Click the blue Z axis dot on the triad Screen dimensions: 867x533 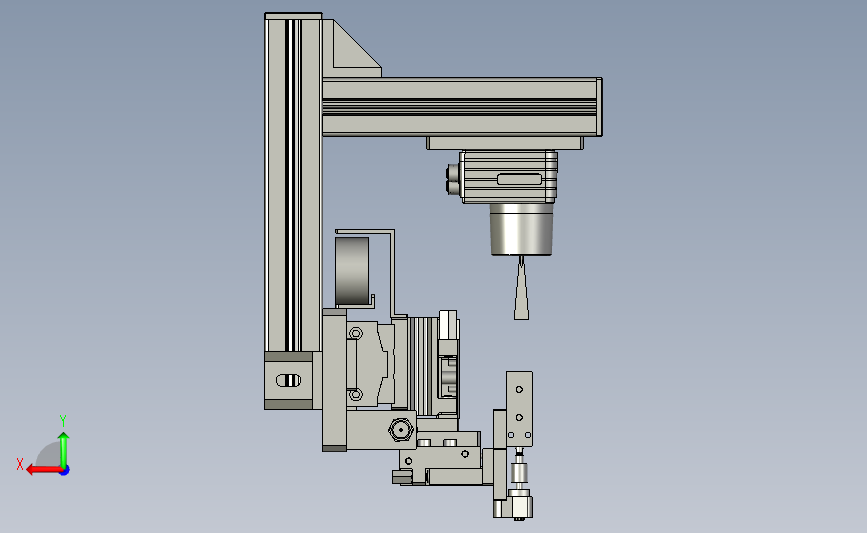[65, 471]
